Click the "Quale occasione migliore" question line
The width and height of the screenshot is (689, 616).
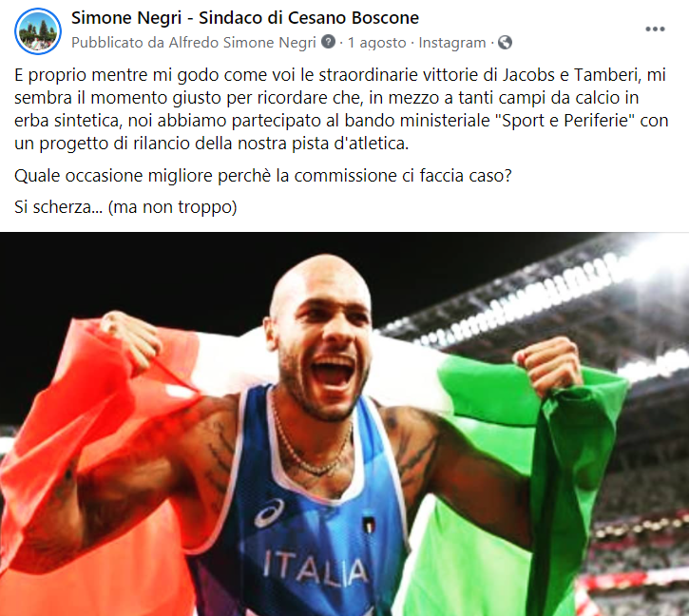click(x=262, y=176)
